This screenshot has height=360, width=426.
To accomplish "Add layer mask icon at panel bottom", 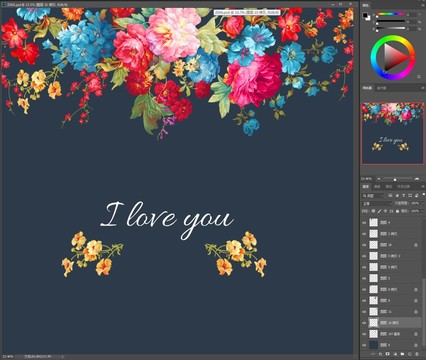I will tap(388, 354).
